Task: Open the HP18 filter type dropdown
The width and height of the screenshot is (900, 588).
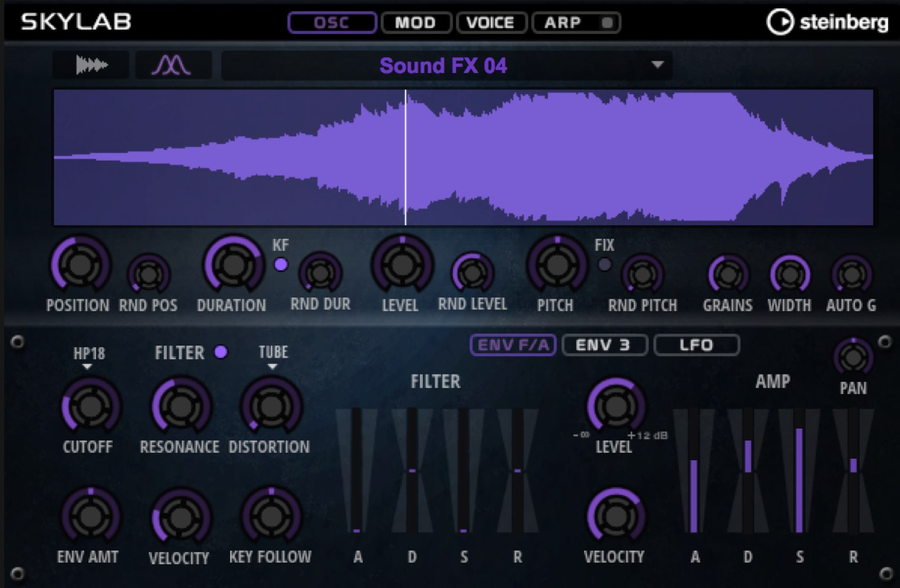Action: (x=88, y=357)
